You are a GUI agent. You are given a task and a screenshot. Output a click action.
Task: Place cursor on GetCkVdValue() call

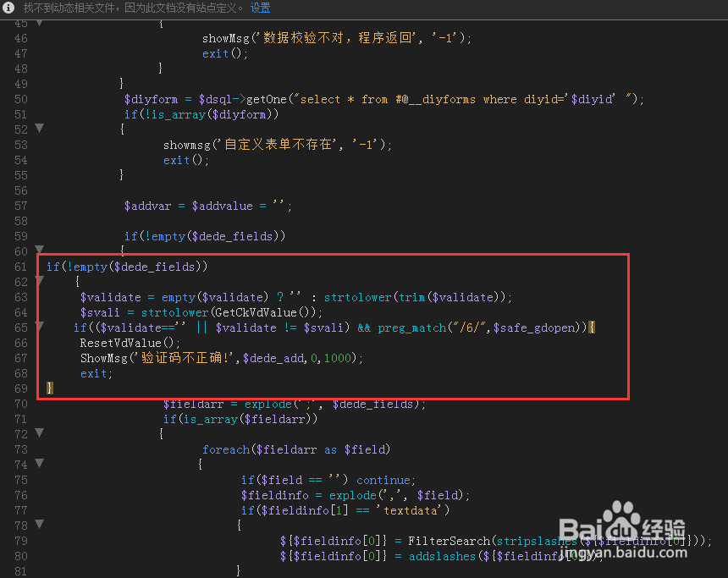[265, 312]
